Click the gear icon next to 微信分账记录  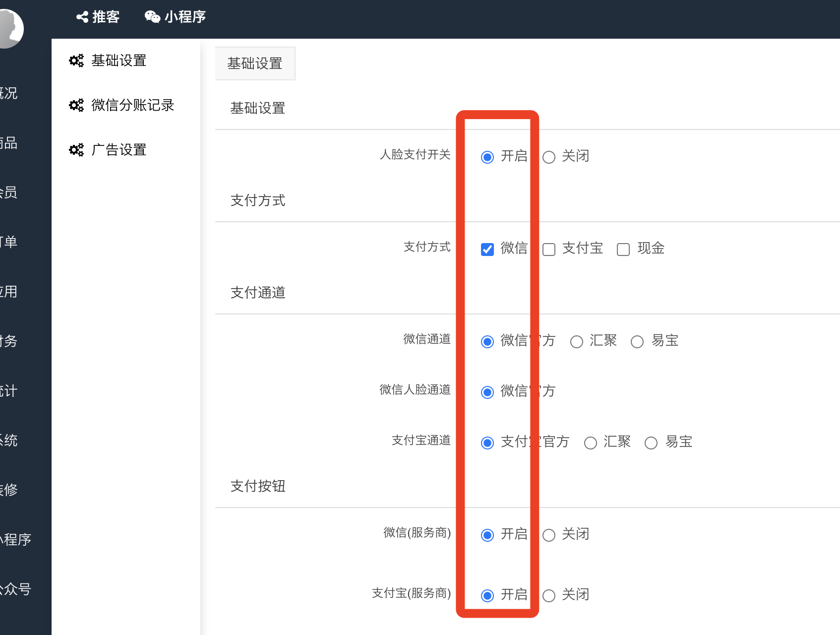(x=76, y=105)
